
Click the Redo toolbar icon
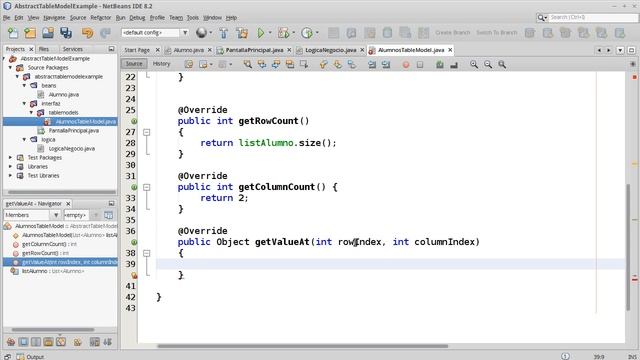[105, 33]
